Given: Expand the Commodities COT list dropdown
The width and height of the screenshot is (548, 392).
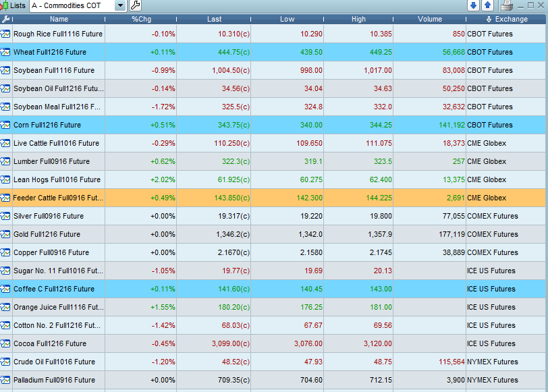Looking at the screenshot, I should 120,5.
